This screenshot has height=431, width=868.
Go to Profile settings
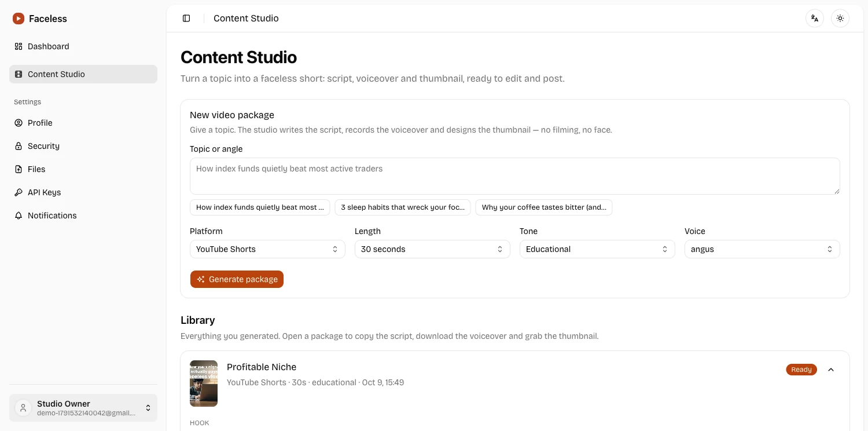pos(83,123)
